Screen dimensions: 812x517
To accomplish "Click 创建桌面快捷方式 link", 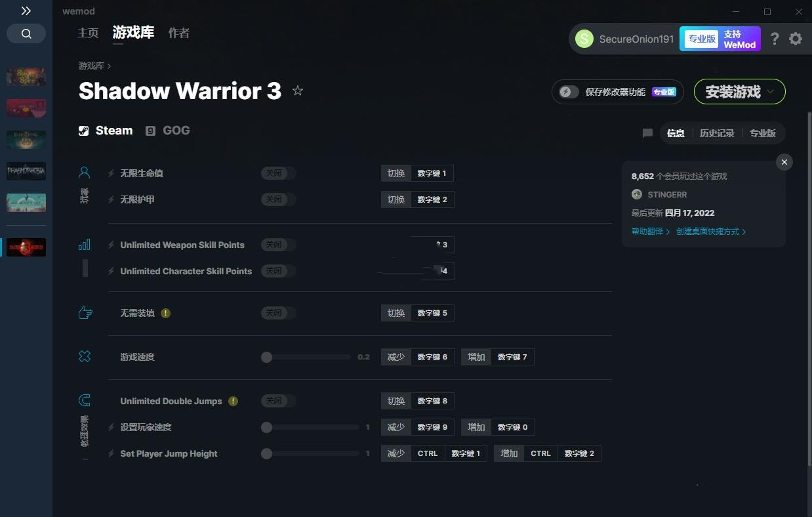I will (711, 232).
